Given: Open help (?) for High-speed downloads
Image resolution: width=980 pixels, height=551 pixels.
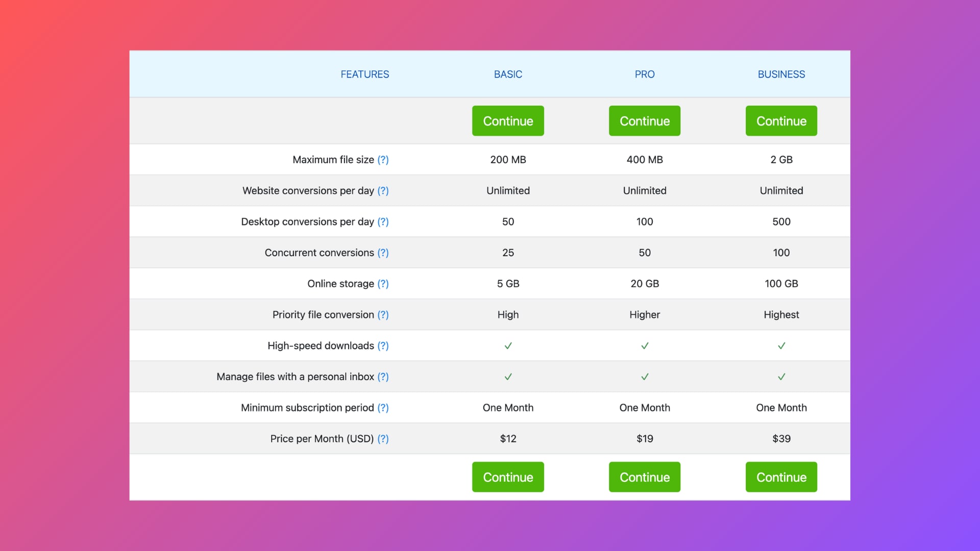Looking at the screenshot, I should 383,346.
